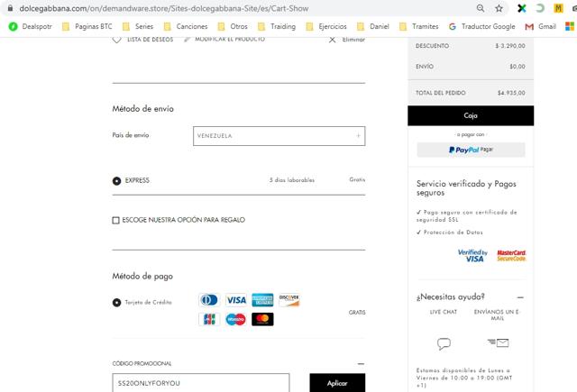The image size is (577, 392).
Task: Click the envelope email icon
Action: tap(499, 342)
